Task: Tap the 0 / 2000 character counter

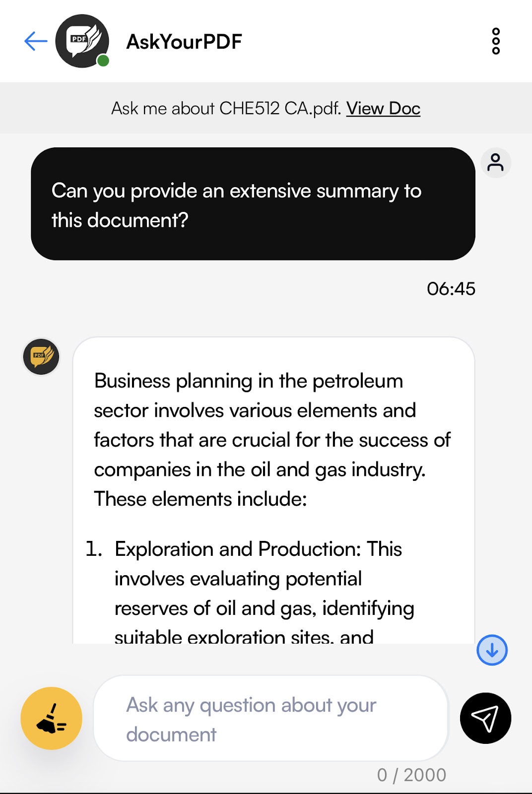Action: [411, 775]
